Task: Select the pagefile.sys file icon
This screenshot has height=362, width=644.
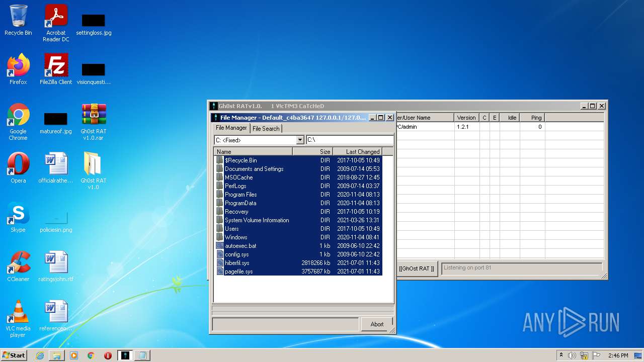Action: 220,271
